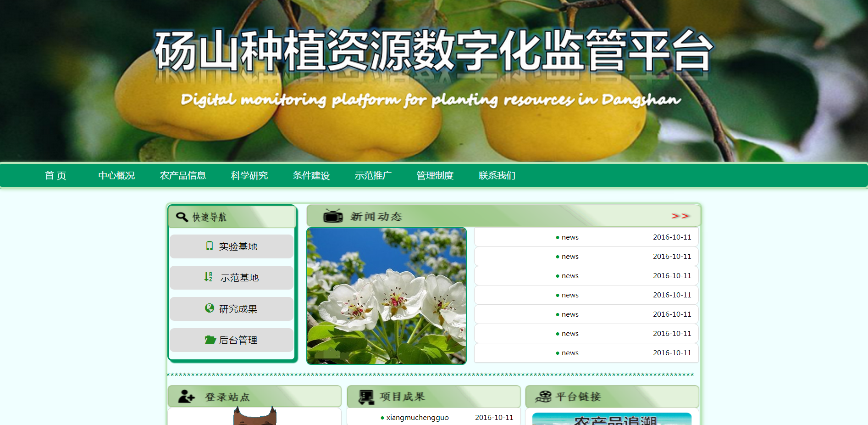
Task: Open the first news link in list
Action: (570, 237)
